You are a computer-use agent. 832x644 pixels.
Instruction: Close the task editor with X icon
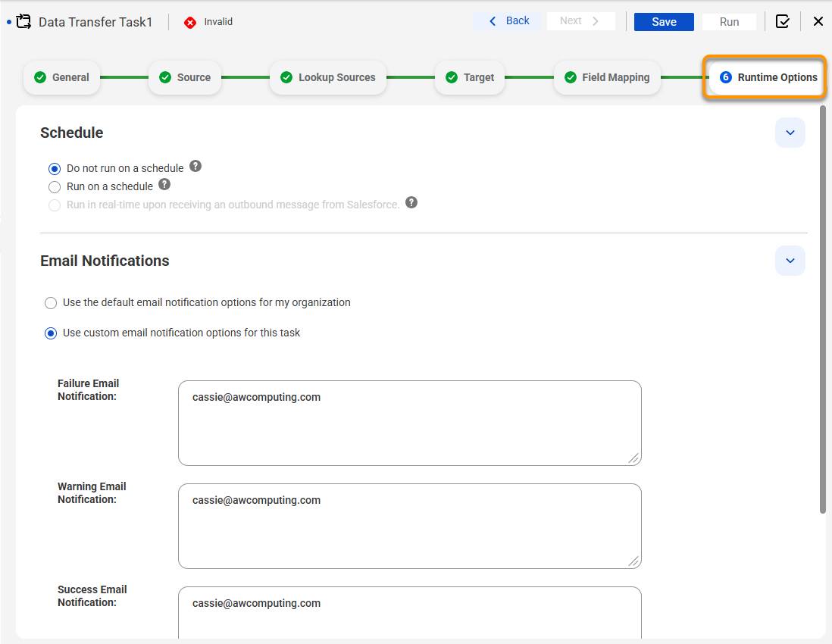coord(818,21)
